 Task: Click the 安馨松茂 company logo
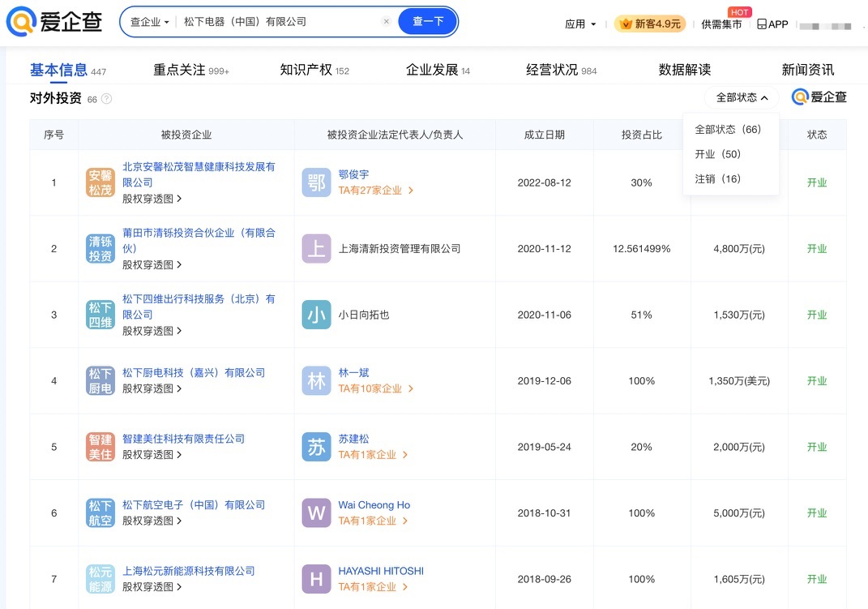100,182
